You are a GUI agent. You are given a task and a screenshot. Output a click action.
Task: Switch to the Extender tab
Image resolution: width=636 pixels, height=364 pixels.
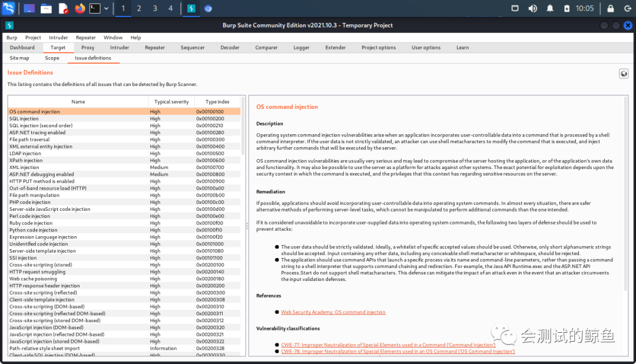336,48
